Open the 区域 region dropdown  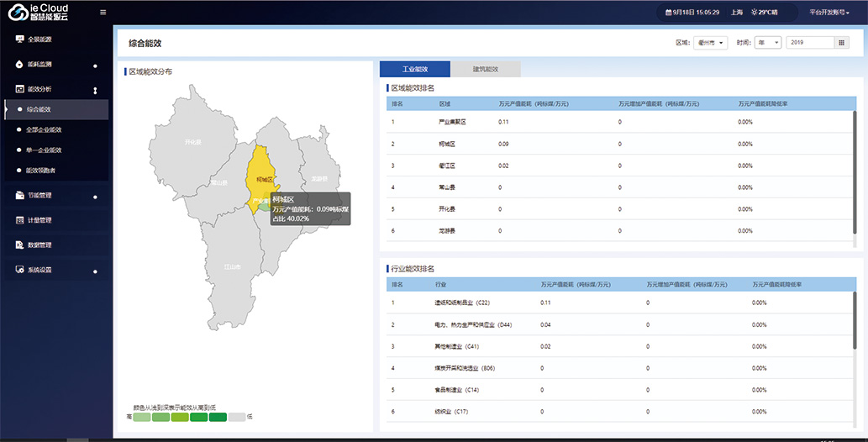(x=711, y=43)
